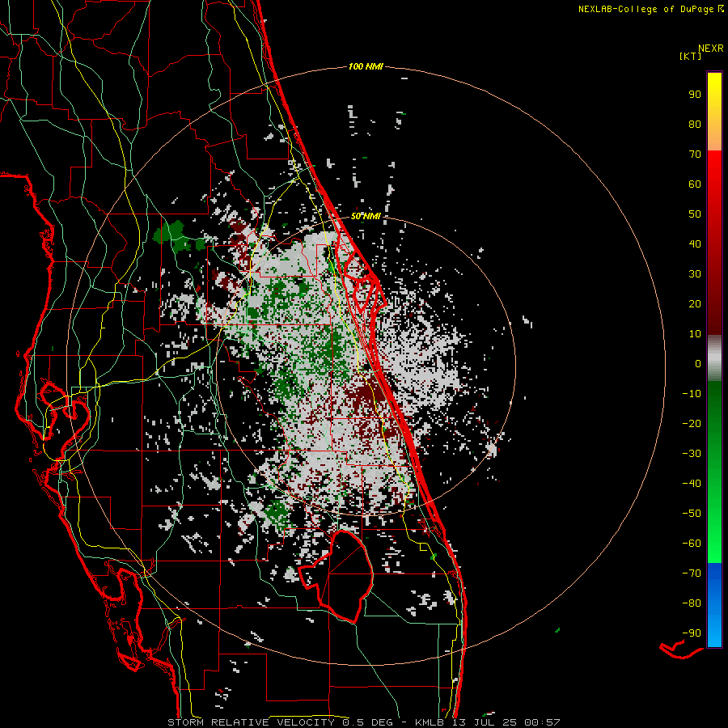Select the 10 value on velocity scale

(x=695, y=334)
